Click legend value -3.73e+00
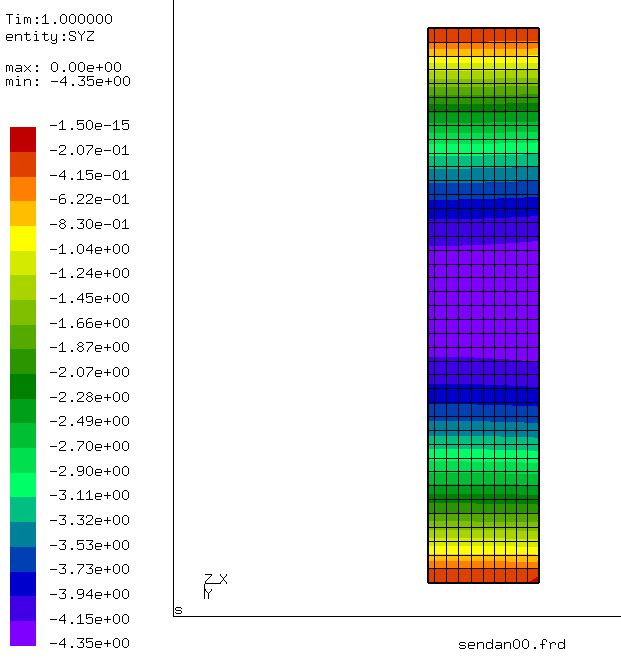The height and width of the screenshot is (662, 621). [x=89, y=569]
